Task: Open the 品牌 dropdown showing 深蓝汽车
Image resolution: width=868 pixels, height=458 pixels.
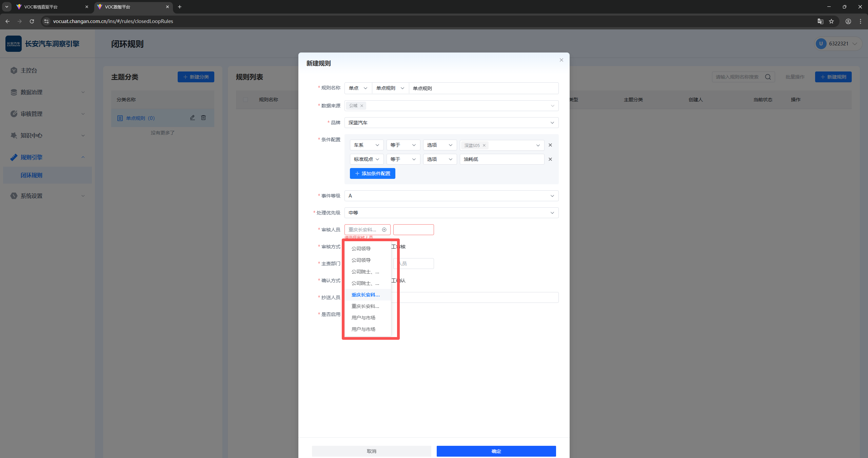Action: click(x=451, y=123)
